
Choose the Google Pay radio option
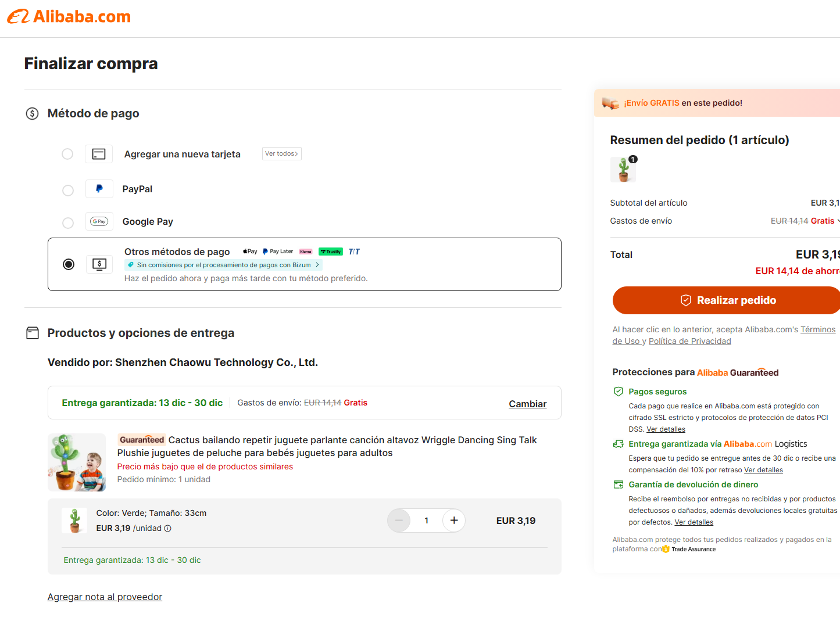[68, 223]
